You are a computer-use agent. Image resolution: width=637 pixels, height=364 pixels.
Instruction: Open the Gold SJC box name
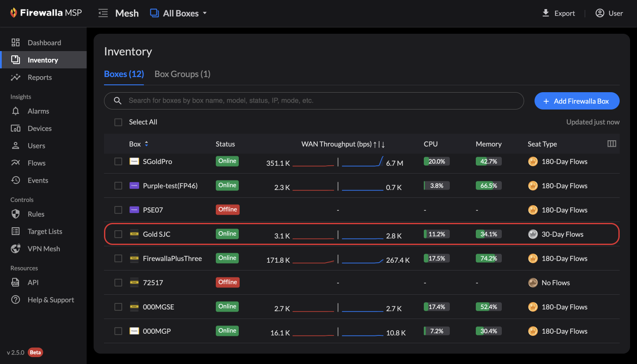point(156,234)
